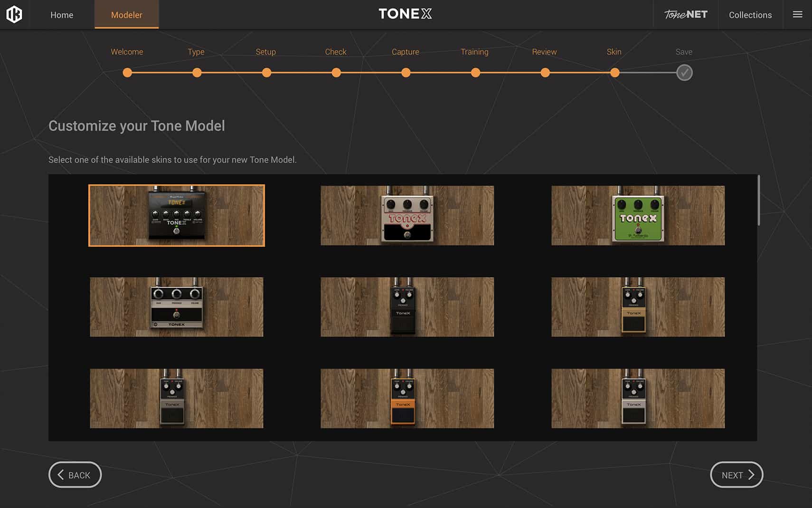The height and width of the screenshot is (508, 812).
Task: Pick the silver three-knob wide pedal skin
Action: [x=177, y=307]
